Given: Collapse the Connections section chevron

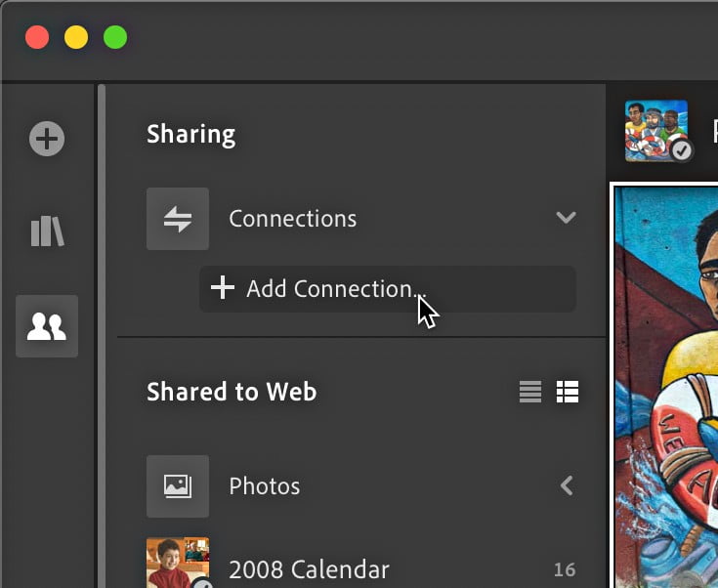Looking at the screenshot, I should point(566,218).
